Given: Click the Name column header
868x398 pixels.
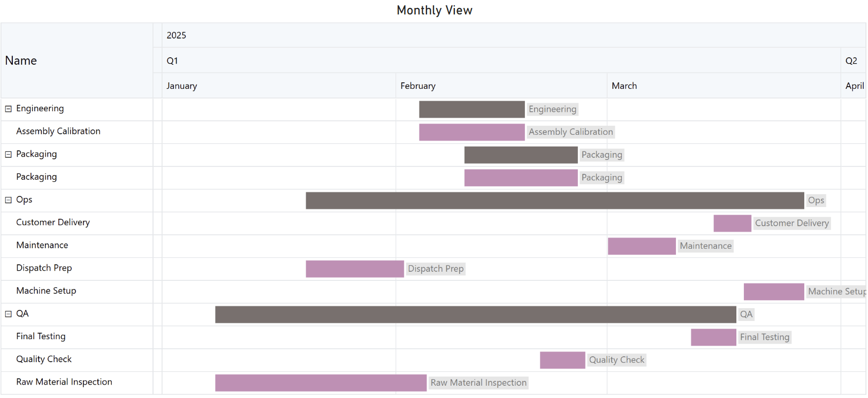Looking at the screenshot, I should click(21, 61).
